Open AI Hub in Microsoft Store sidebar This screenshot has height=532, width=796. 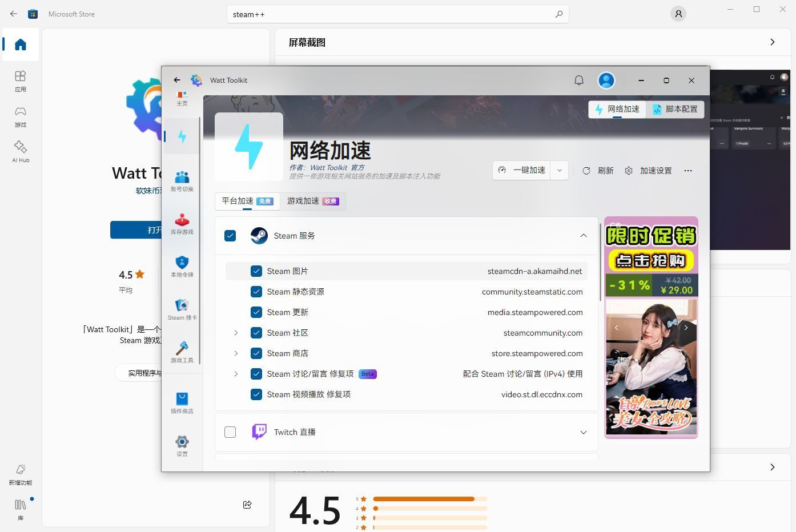click(x=21, y=152)
